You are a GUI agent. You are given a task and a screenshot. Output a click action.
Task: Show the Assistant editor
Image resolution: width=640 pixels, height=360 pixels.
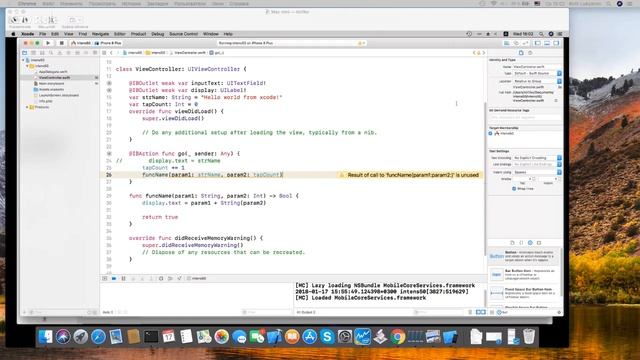(516, 43)
